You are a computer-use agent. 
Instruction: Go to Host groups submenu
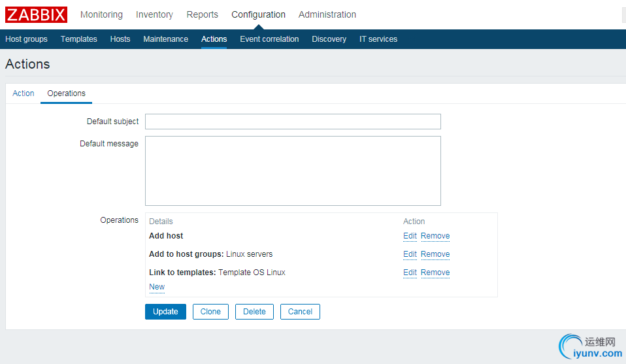(x=26, y=39)
